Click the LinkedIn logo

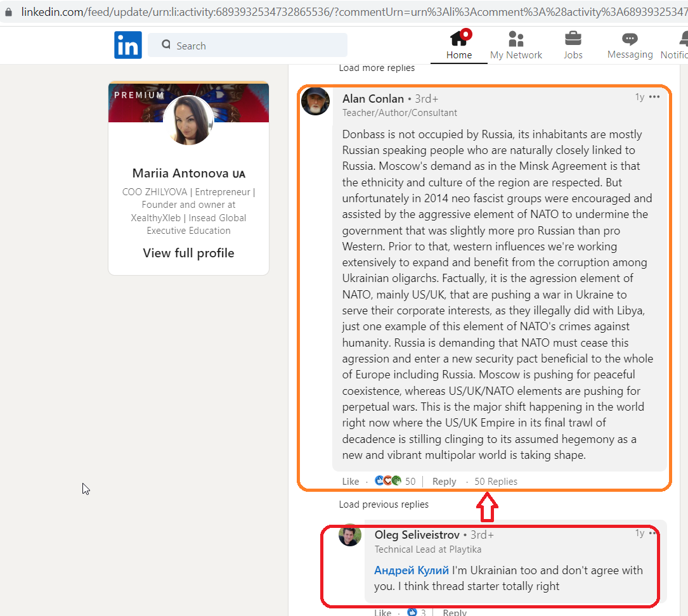(127, 45)
